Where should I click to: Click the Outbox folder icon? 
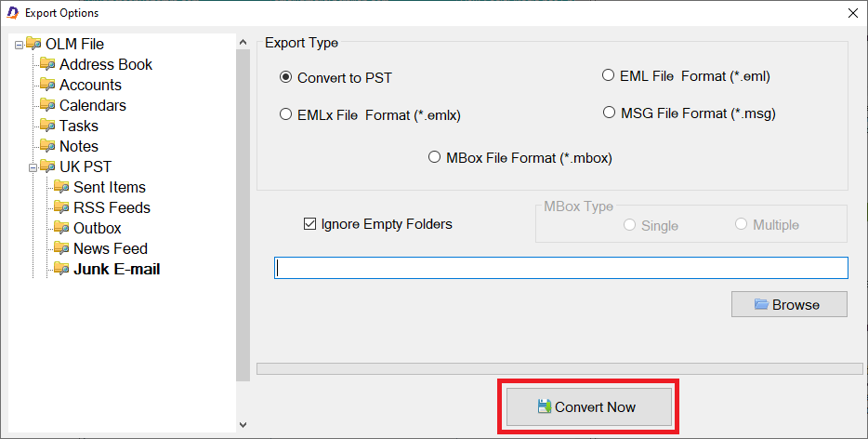tap(61, 228)
